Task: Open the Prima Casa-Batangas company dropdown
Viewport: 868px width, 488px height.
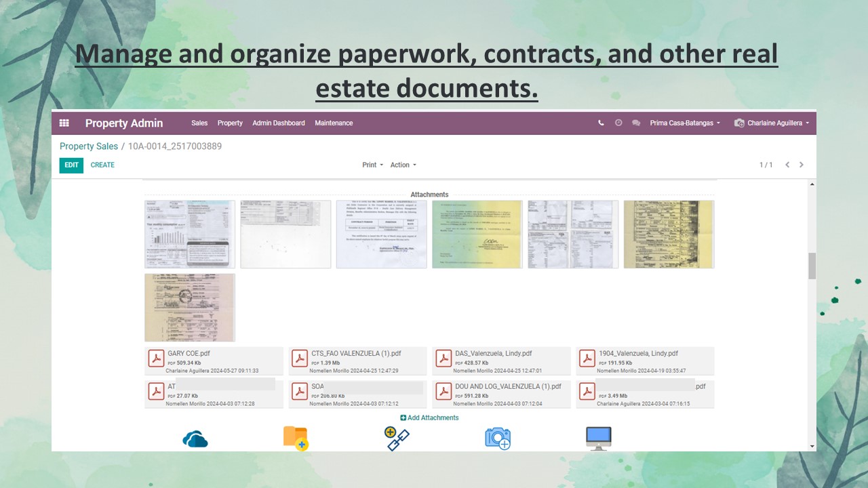Action: coord(685,123)
